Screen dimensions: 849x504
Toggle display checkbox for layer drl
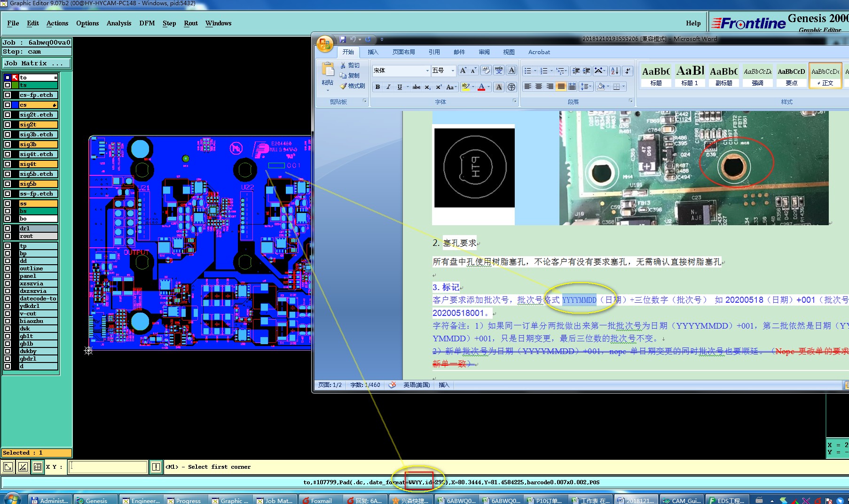8,228
